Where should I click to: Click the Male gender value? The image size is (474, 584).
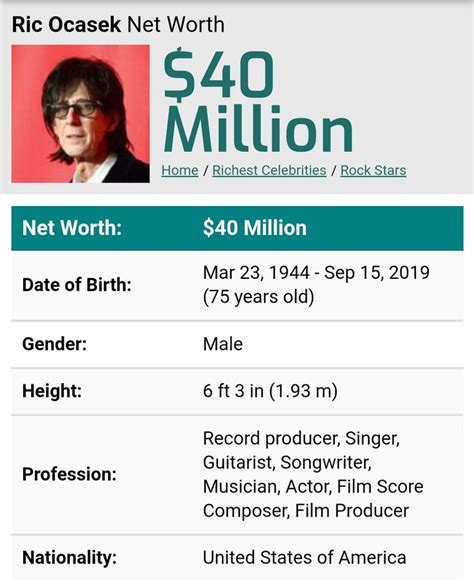[223, 344]
